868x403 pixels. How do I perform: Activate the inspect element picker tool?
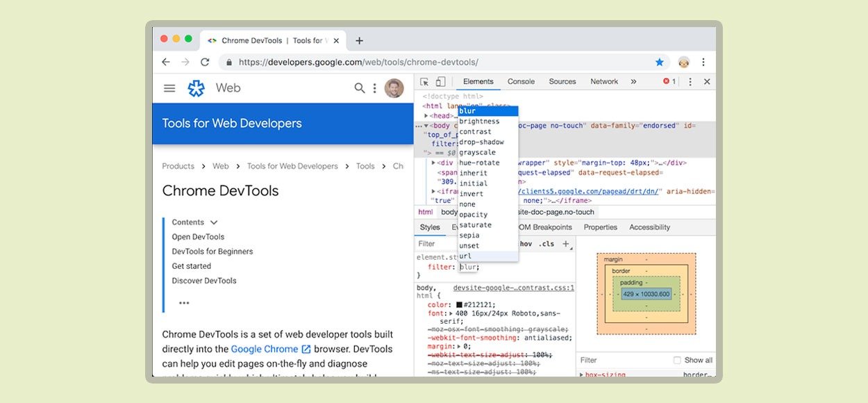point(424,82)
